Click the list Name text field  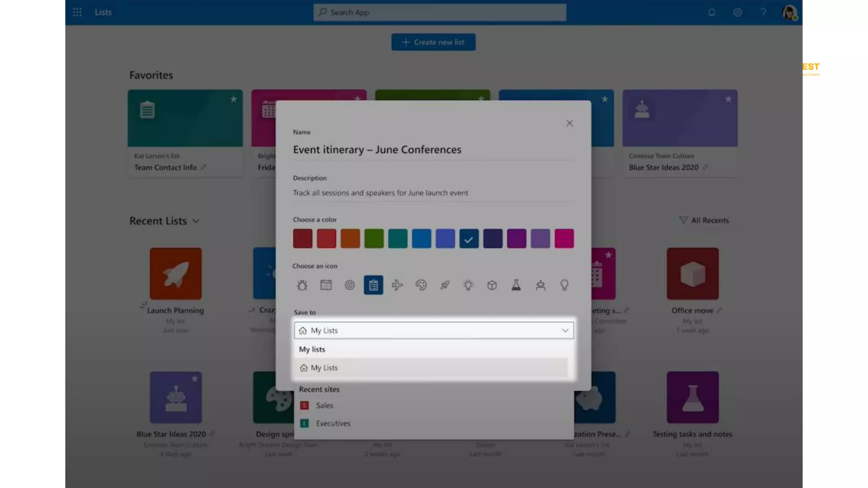coord(432,150)
